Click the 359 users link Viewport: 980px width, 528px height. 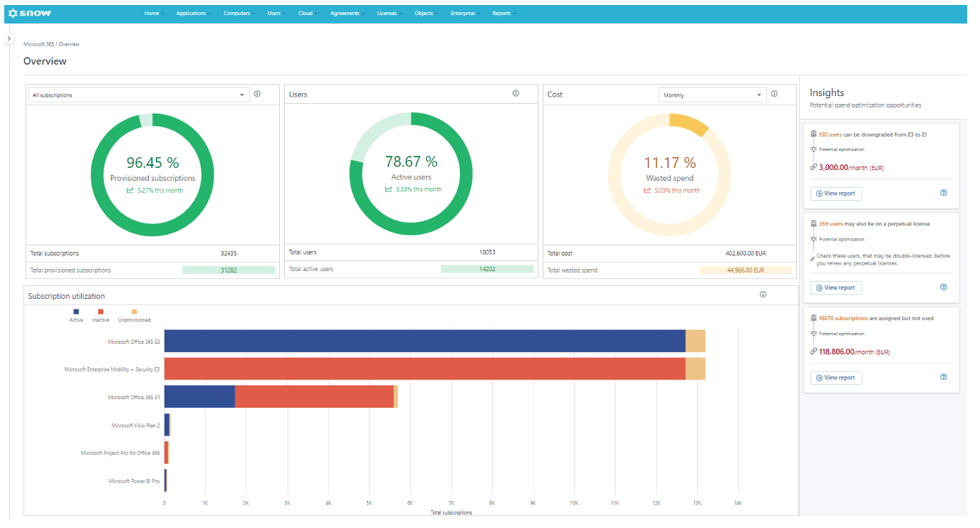[x=830, y=223]
